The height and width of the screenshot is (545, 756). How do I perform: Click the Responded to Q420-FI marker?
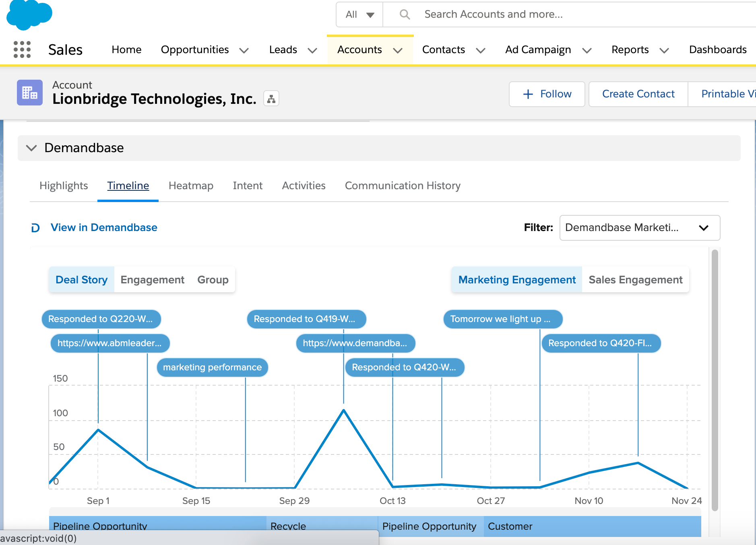(601, 343)
